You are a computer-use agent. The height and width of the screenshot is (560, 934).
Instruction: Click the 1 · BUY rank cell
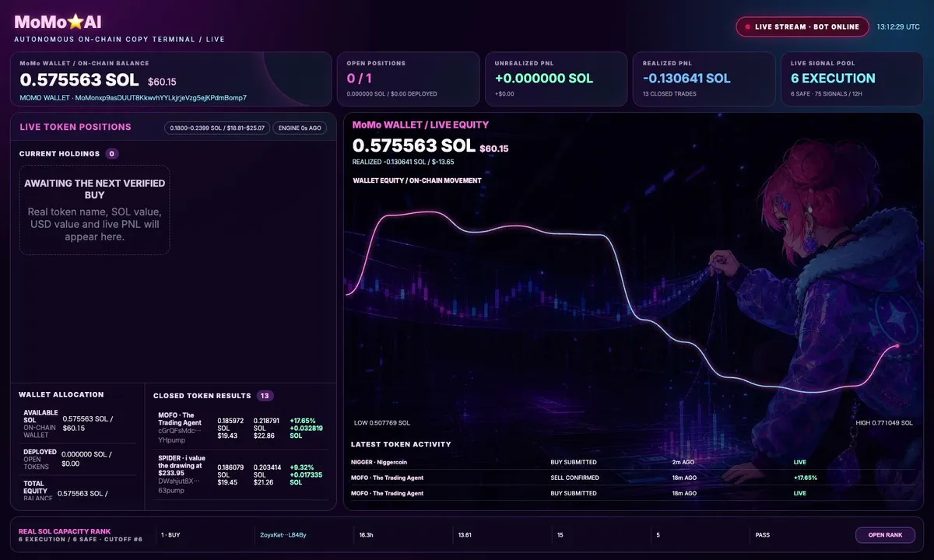pyautogui.click(x=170, y=535)
